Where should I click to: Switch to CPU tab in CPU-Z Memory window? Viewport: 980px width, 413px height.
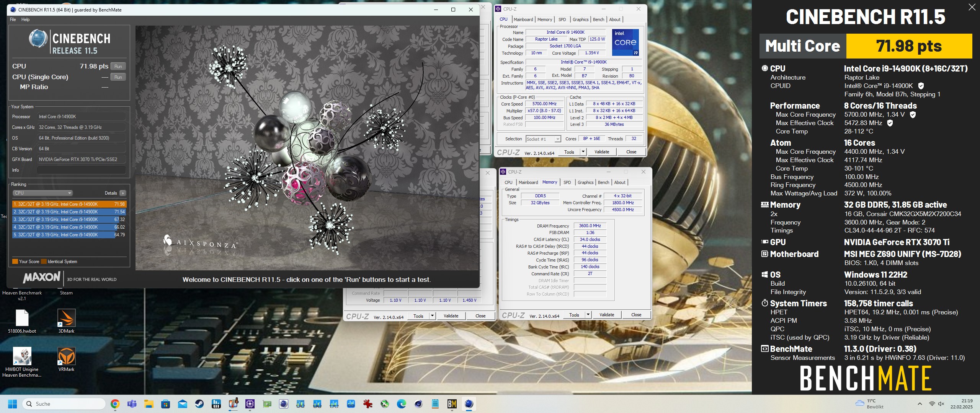point(508,182)
